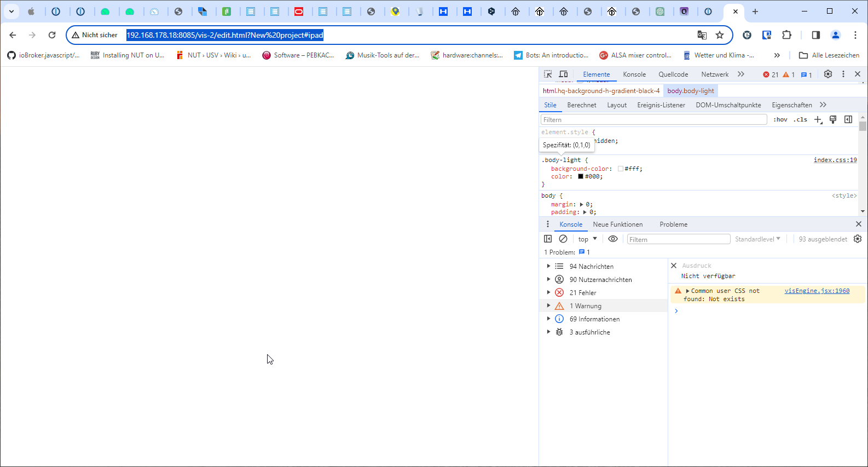Open the live expression eye icon
Image resolution: width=868 pixels, height=467 pixels.
(613, 239)
